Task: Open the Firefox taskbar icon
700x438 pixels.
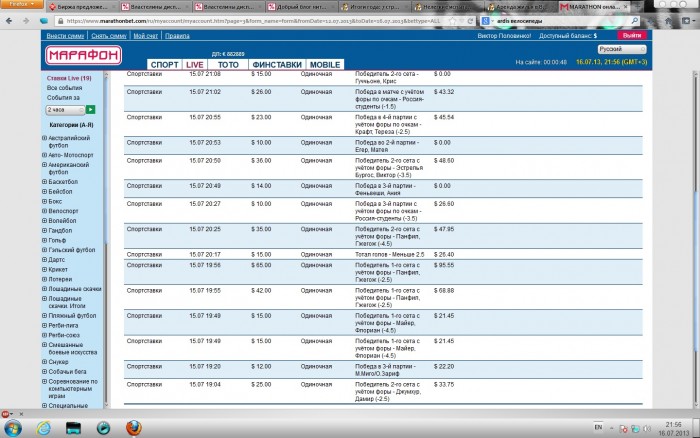Action: pos(133,428)
